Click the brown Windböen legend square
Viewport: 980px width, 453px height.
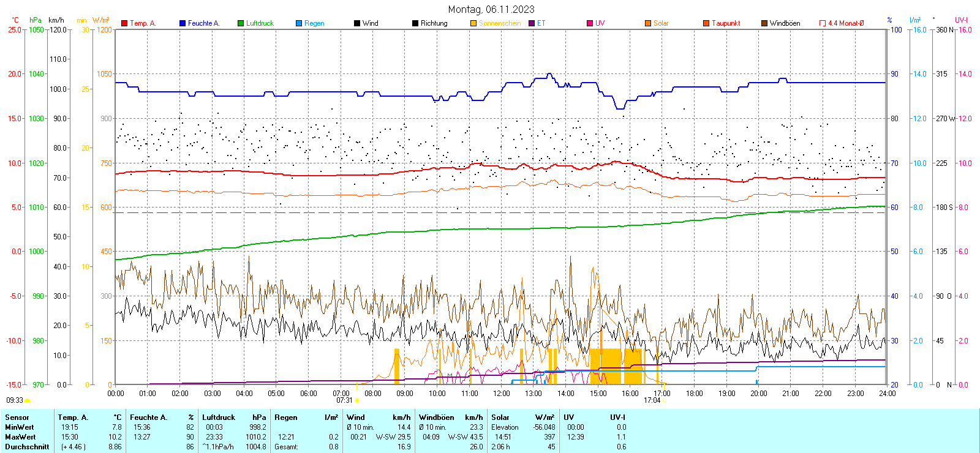click(764, 23)
